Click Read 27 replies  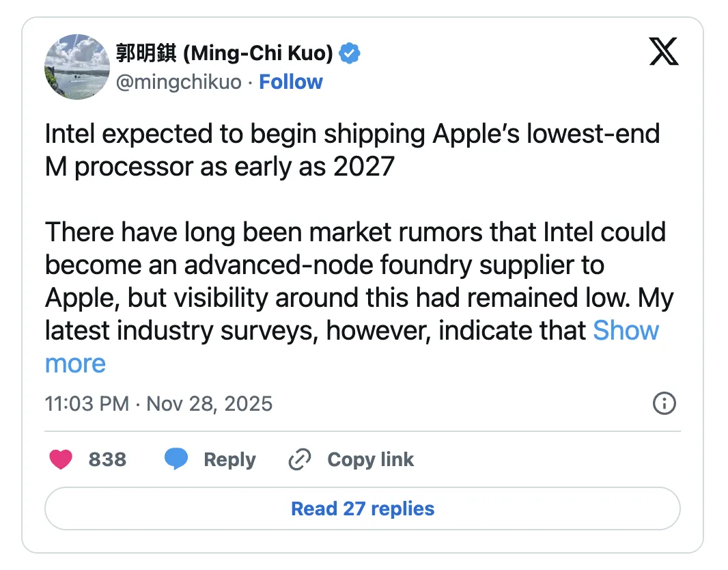(x=363, y=508)
